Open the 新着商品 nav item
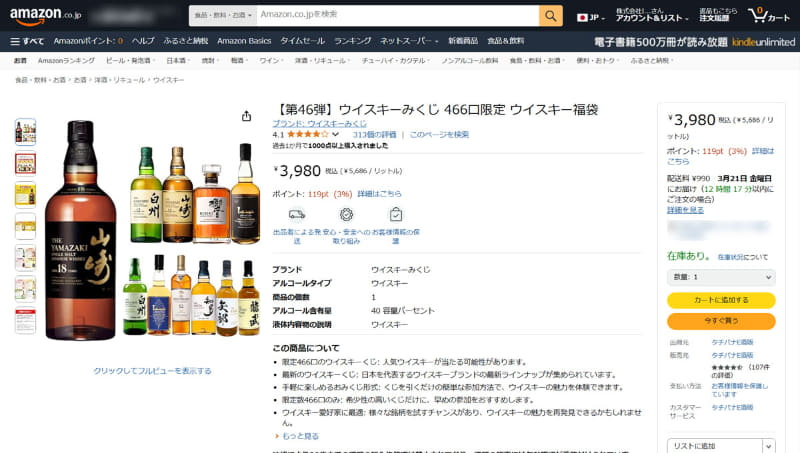Image resolution: width=800 pixels, height=453 pixels. point(463,41)
